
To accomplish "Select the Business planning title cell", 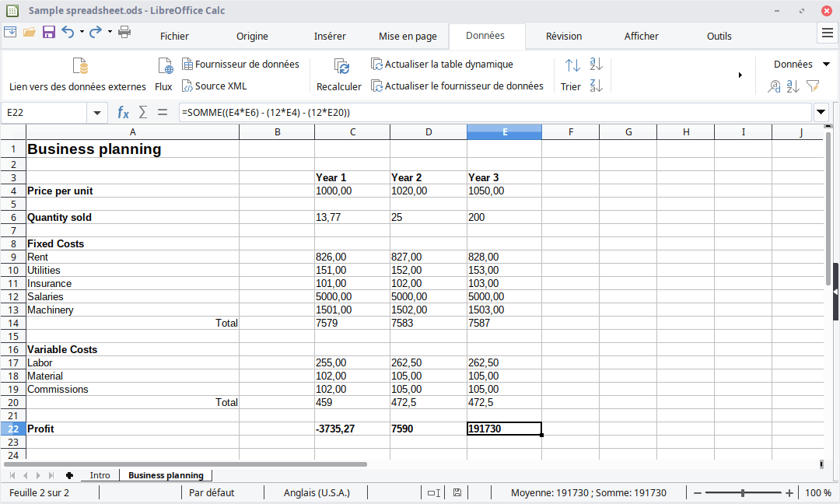I will 132,149.
